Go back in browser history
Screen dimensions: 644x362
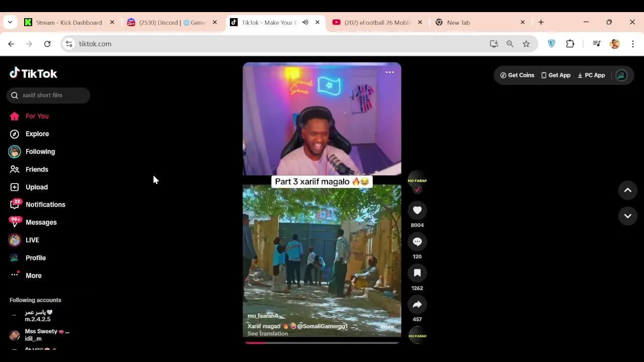pyautogui.click(x=11, y=44)
